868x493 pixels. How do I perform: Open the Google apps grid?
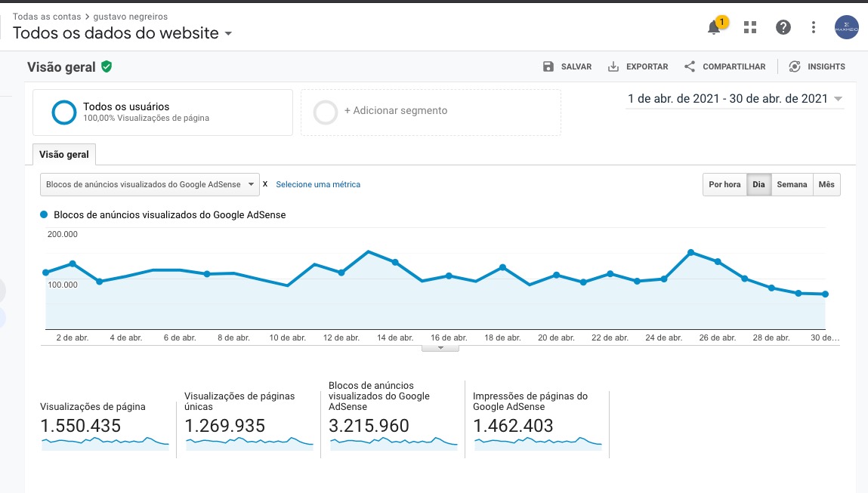point(750,27)
